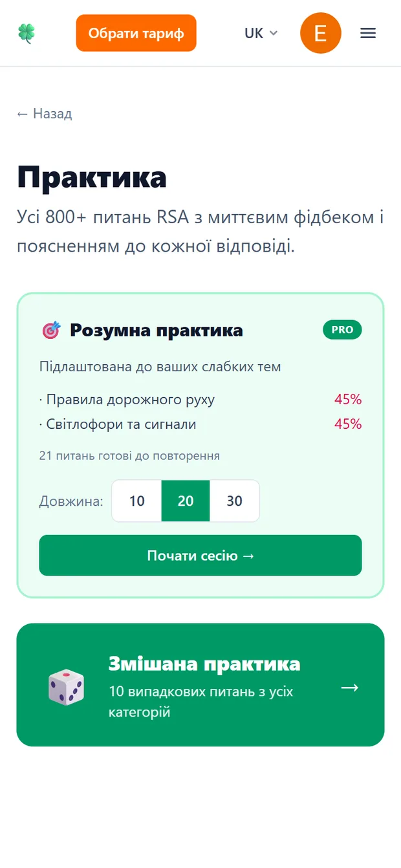The width and height of the screenshot is (401, 868).
Task: Select length option 20
Action: [186, 501]
